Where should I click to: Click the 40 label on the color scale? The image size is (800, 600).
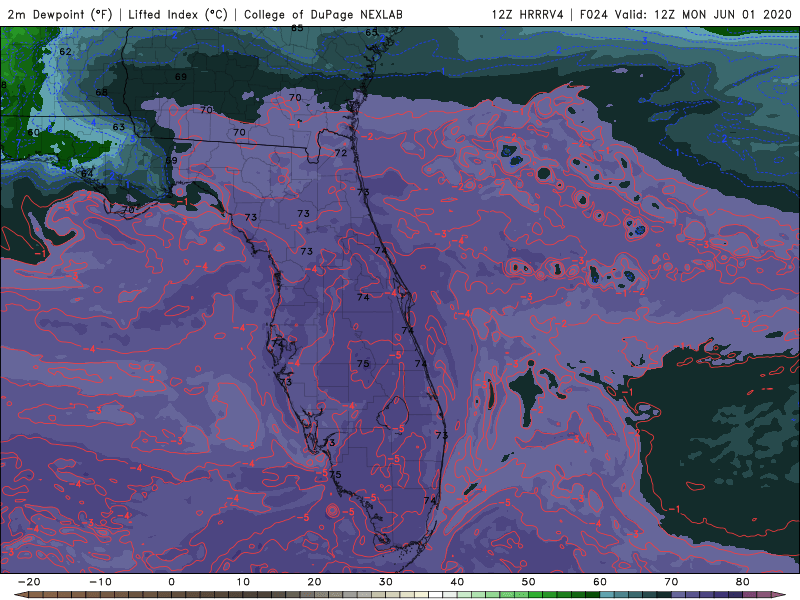coord(457,582)
